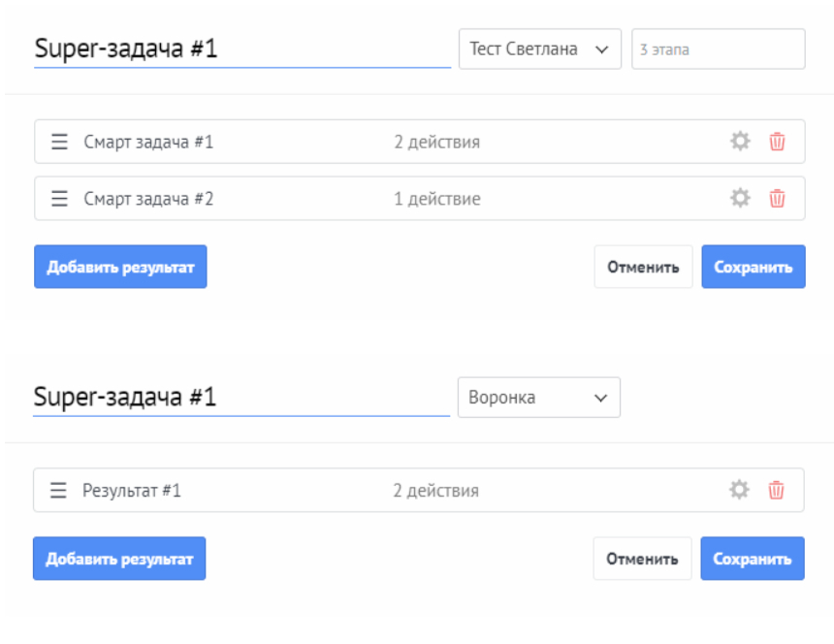
Task: Grab the handle icon of Смарт задача #1
Action: [59, 142]
